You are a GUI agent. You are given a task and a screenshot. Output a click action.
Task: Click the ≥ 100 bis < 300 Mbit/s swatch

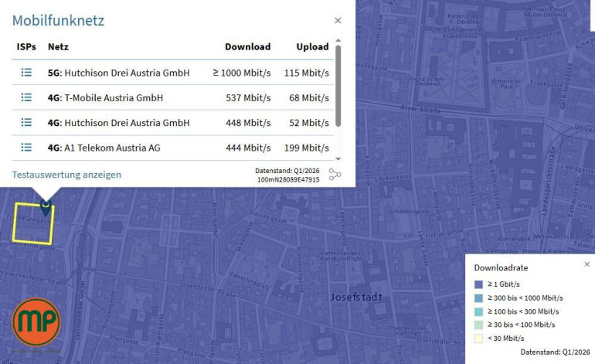point(479,311)
